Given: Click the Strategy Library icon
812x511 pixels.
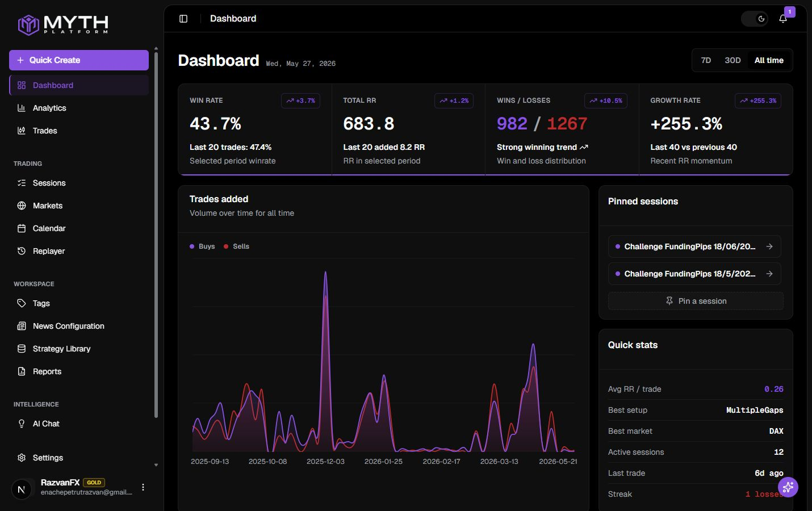Looking at the screenshot, I should pos(22,349).
